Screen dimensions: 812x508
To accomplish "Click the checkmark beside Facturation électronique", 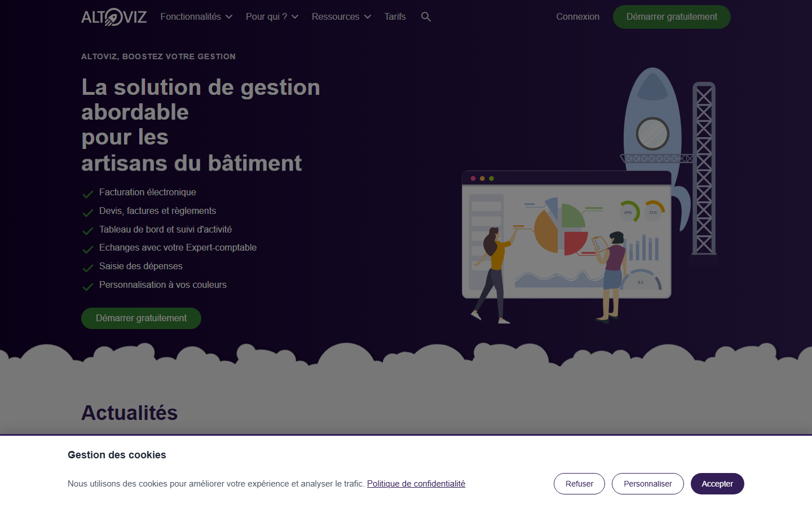I will click(x=88, y=194).
